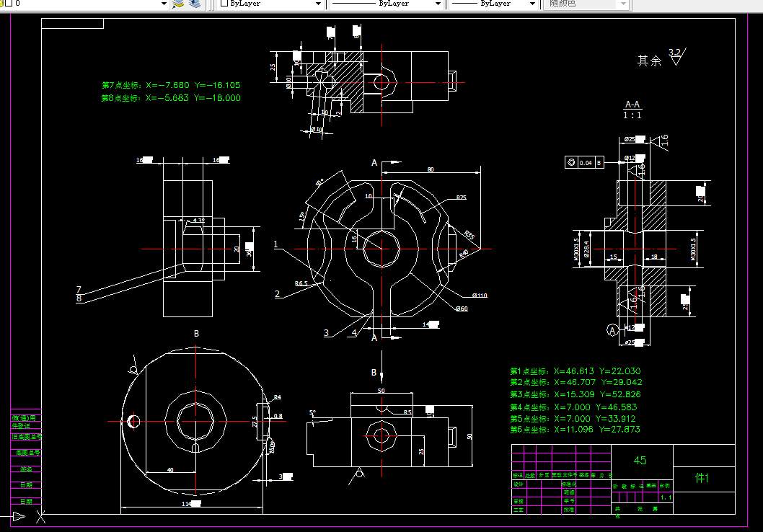Click the 1:1 scale text under A-A
The image size is (763, 532).
pyautogui.click(x=632, y=115)
